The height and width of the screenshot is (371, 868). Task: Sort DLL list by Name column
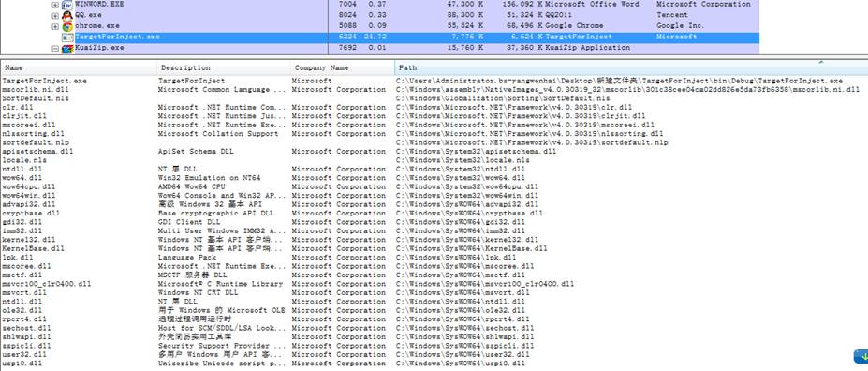click(80, 67)
